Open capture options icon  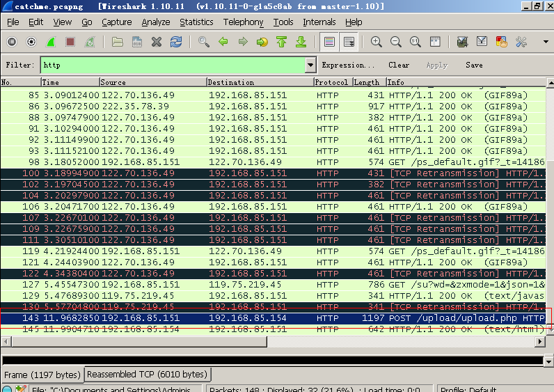[31, 42]
